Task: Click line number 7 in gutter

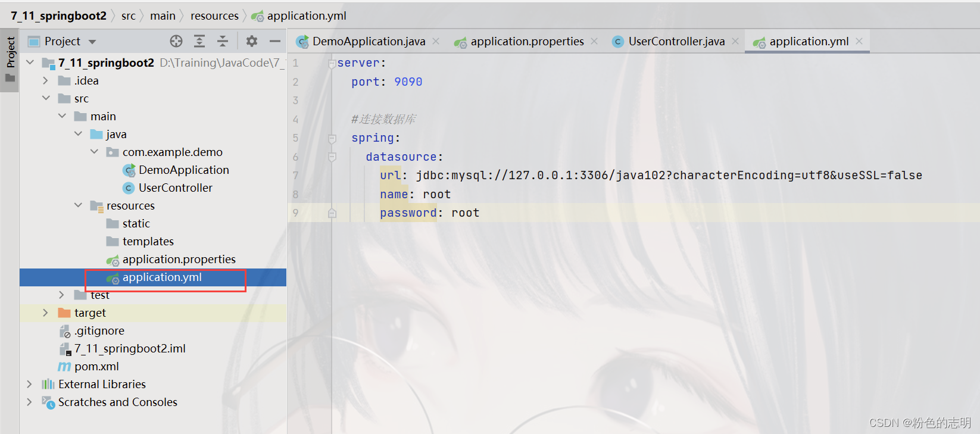Action: pyautogui.click(x=295, y=175)
